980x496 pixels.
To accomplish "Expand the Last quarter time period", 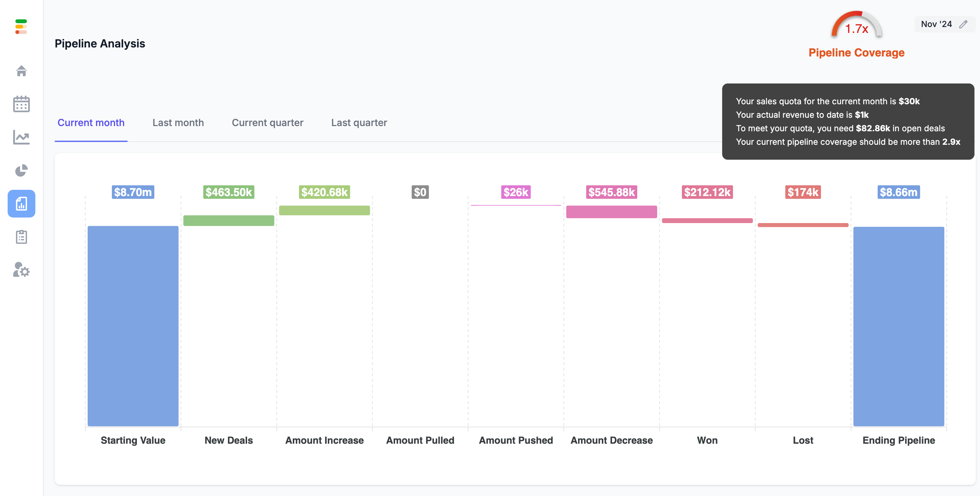I will 359,123.
